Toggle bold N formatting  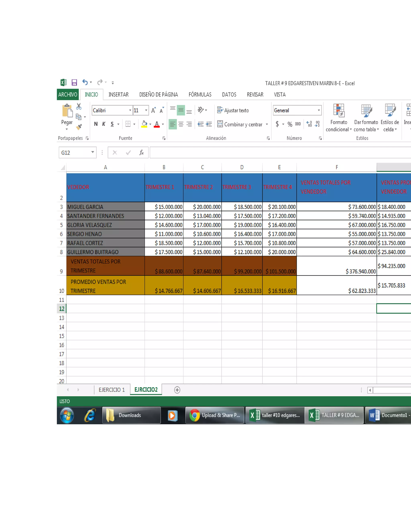click(96, 124)
